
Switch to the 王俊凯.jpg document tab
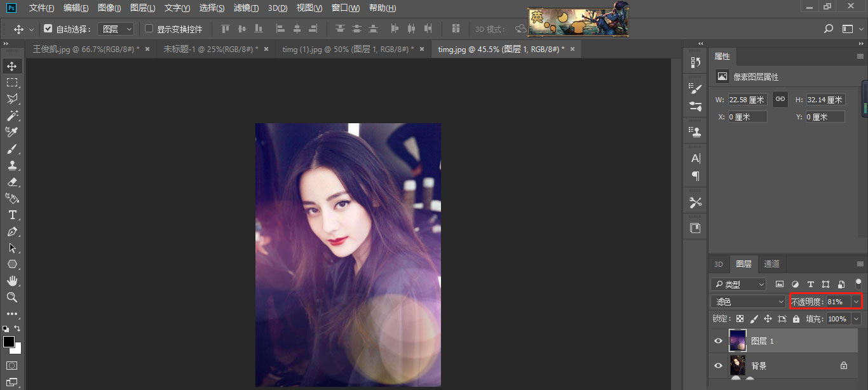click(85, 49)
